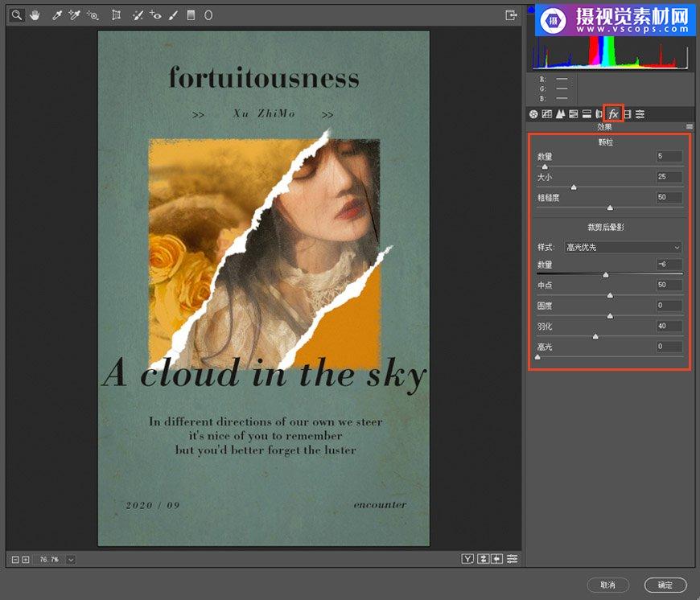Select the Radial Filter tool

[208, 15]
